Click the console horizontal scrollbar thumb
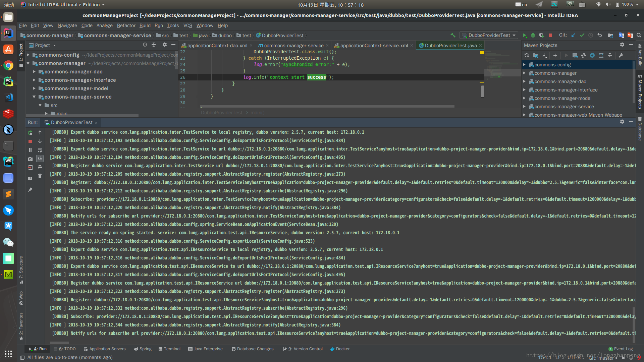 coord(59,343)
